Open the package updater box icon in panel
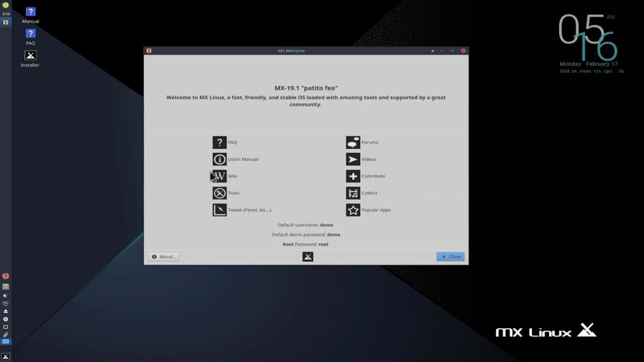644x362 pixels. pos(6,304)
